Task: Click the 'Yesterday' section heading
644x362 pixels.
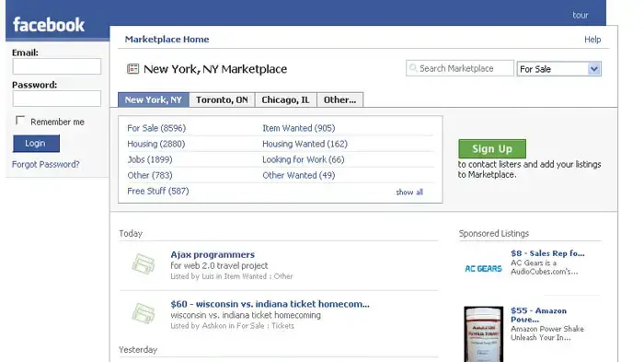Action: point(138,350)
